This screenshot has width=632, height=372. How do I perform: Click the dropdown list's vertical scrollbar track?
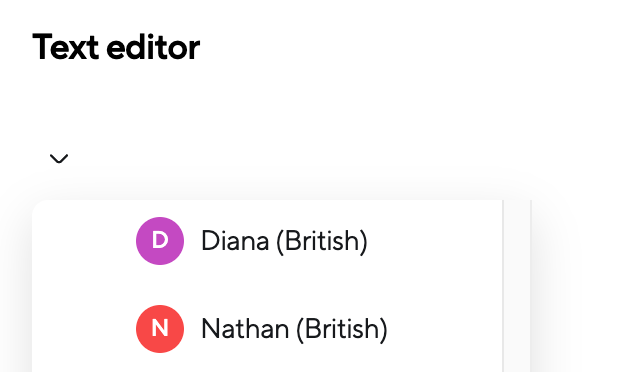click(517, 286)
